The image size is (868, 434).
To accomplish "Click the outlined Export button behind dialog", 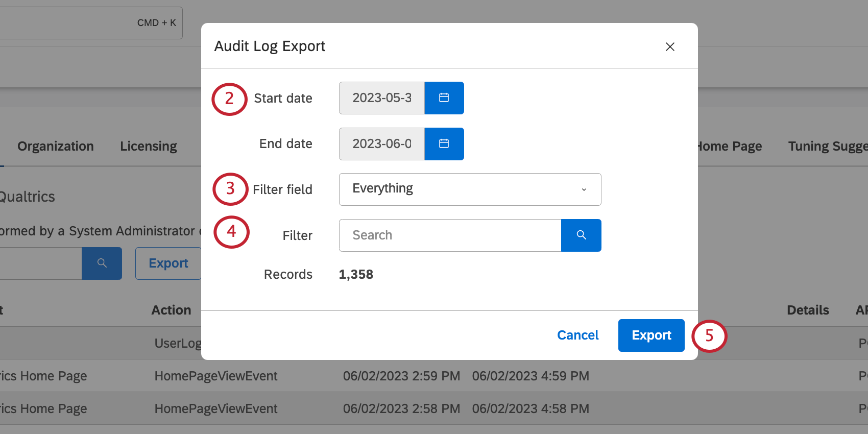I will (x=168, y=263).
